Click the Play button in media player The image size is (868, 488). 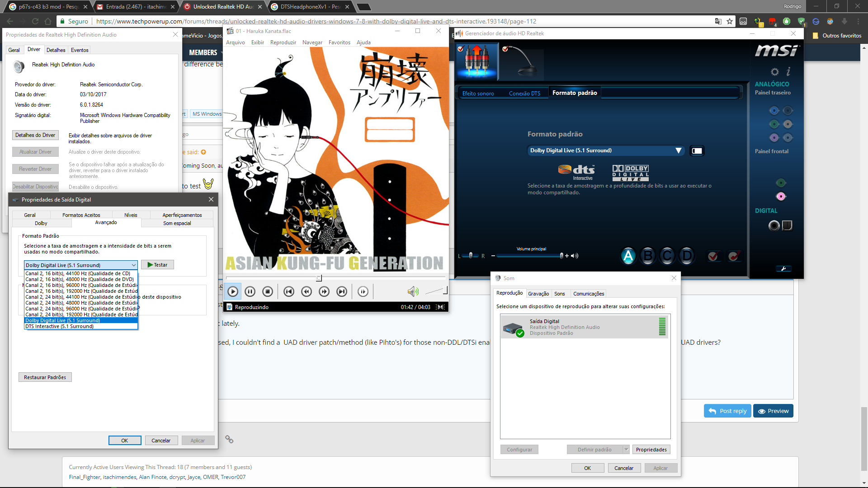point(233,291)
